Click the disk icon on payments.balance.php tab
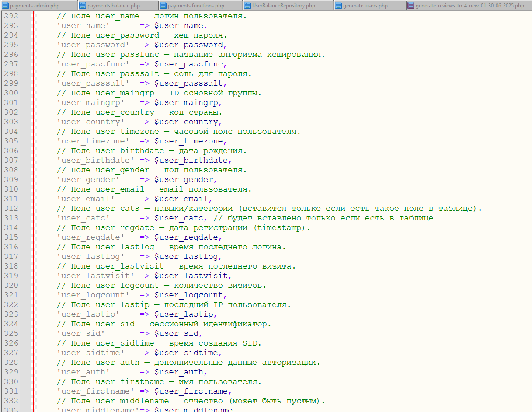The width and height of the screenshot is (532, 412). click(x=83, y=6)
